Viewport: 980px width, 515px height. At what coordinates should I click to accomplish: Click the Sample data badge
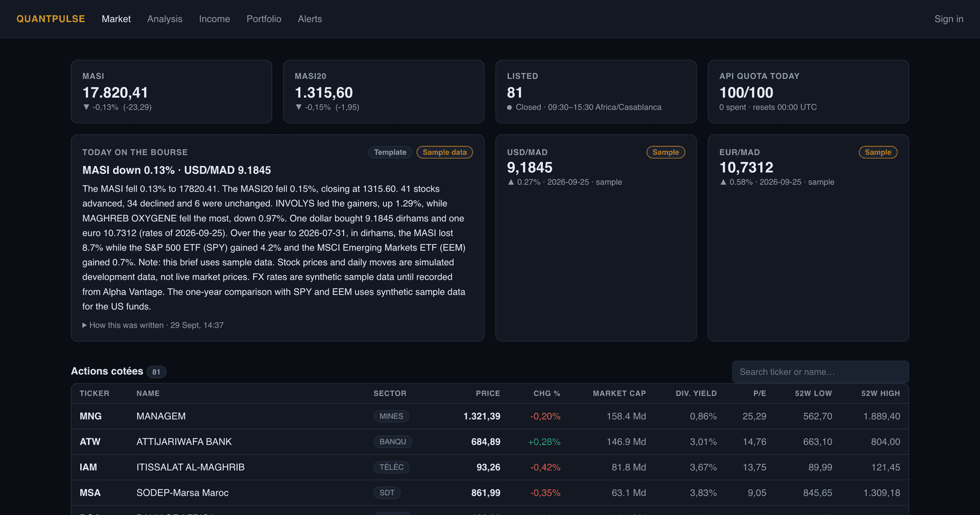(x=445, y=152)
